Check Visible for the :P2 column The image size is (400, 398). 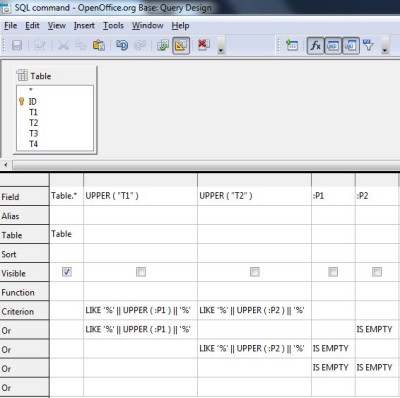click(x=377, y=272)
